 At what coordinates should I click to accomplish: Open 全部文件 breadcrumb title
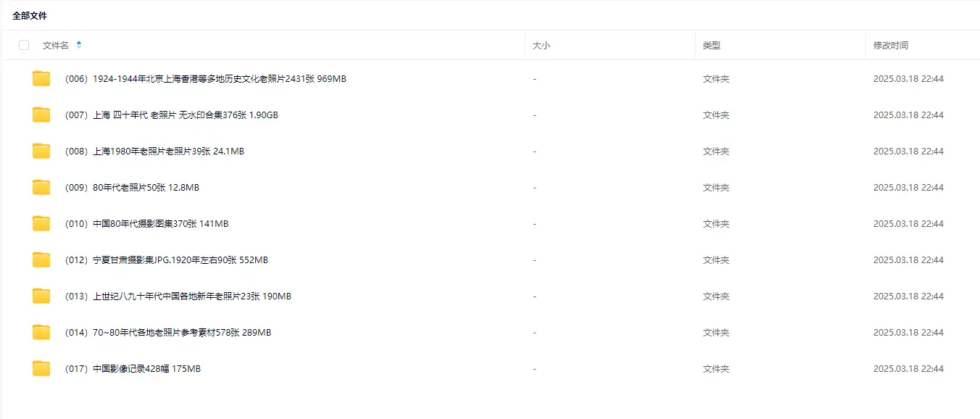[30, 15]
